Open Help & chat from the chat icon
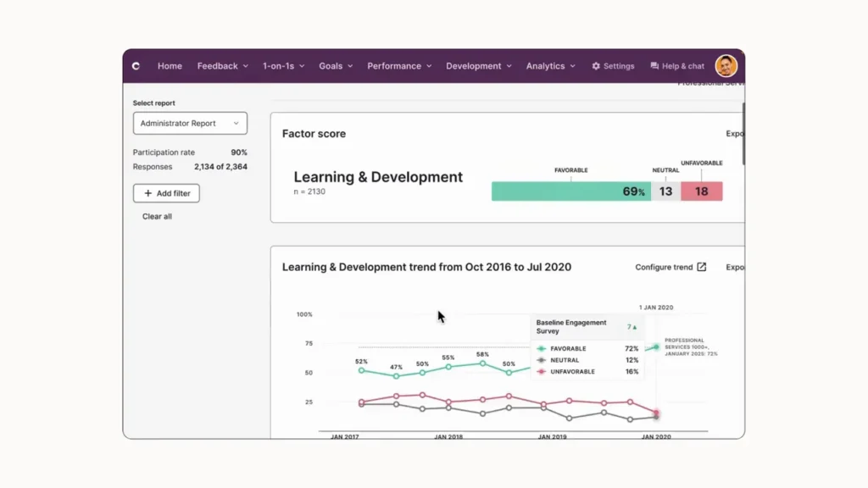 [654, 65]
